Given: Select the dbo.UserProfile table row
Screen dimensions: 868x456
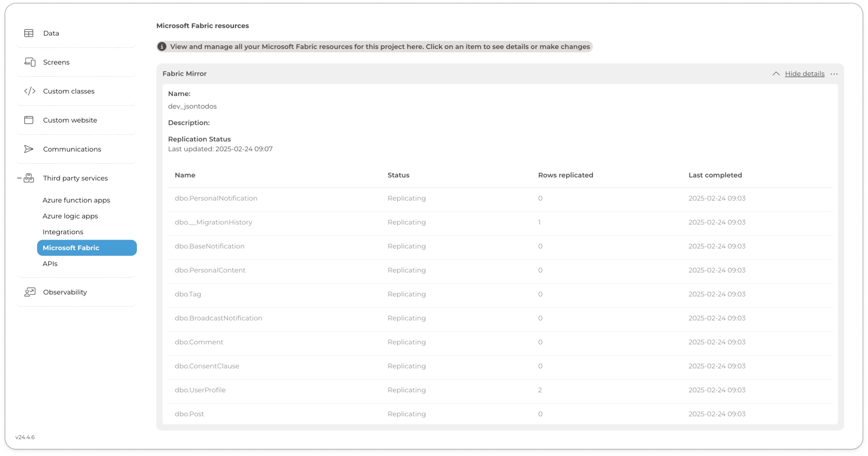Looking at the screenshot, I should tap(200, 390).
